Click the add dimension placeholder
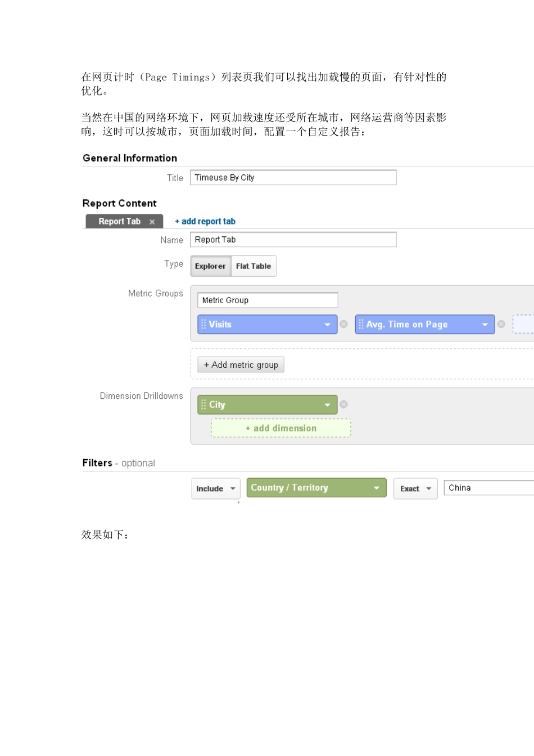 coord(281,428)
